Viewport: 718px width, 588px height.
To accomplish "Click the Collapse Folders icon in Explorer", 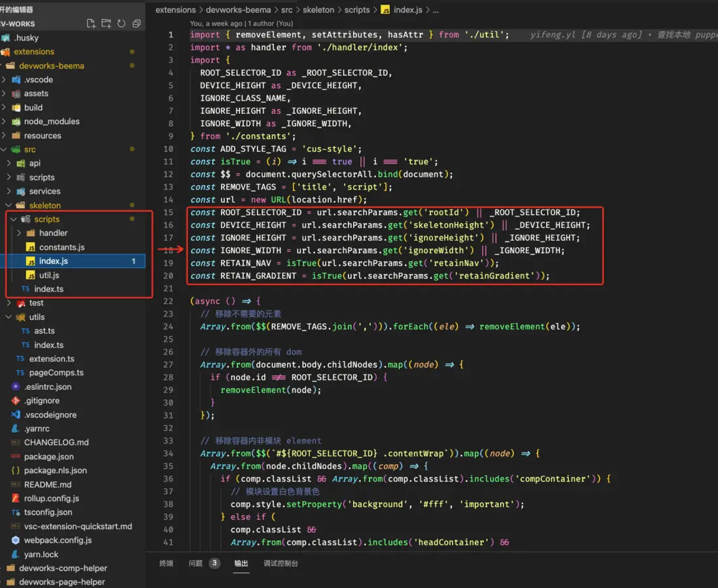I will point(135,24).
